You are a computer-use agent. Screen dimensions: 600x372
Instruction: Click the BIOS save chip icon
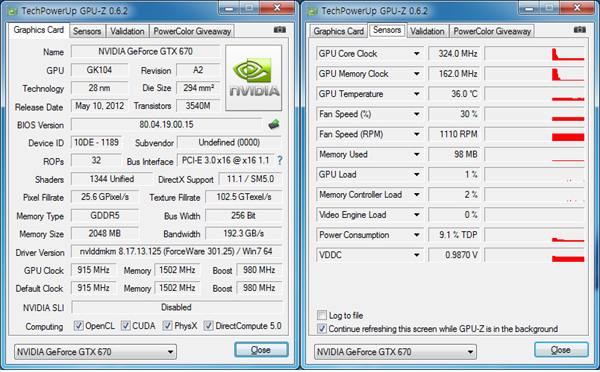click(274, 124)
